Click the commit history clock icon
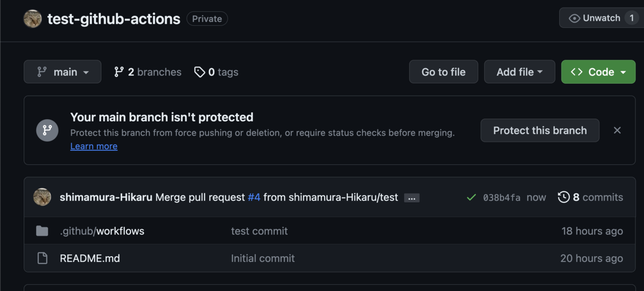 click(563, 197)
